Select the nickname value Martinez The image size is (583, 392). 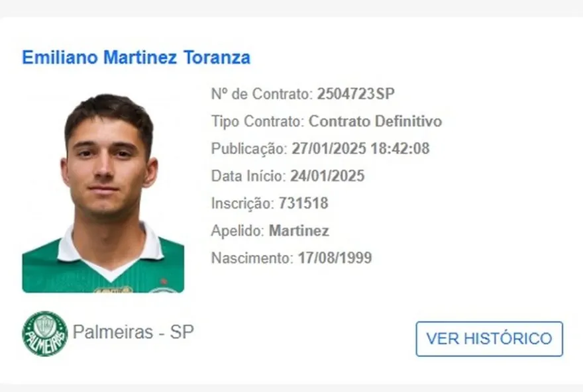(x=299, y=231)
